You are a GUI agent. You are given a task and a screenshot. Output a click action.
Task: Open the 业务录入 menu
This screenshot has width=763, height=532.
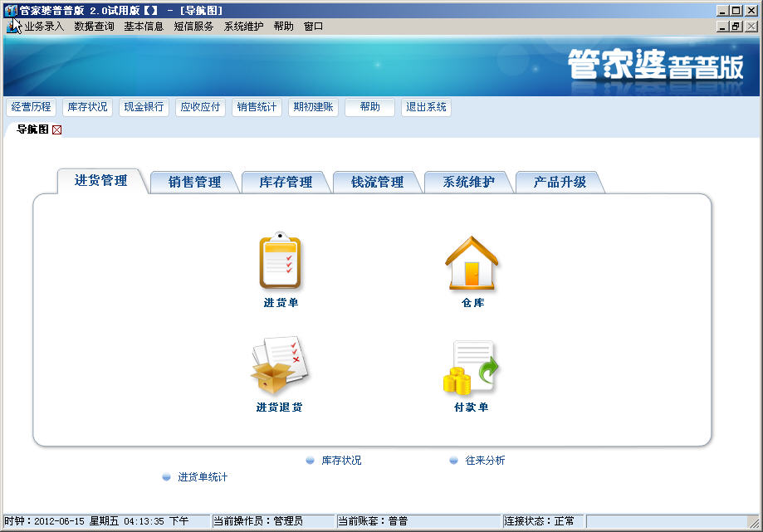point(44,27)
